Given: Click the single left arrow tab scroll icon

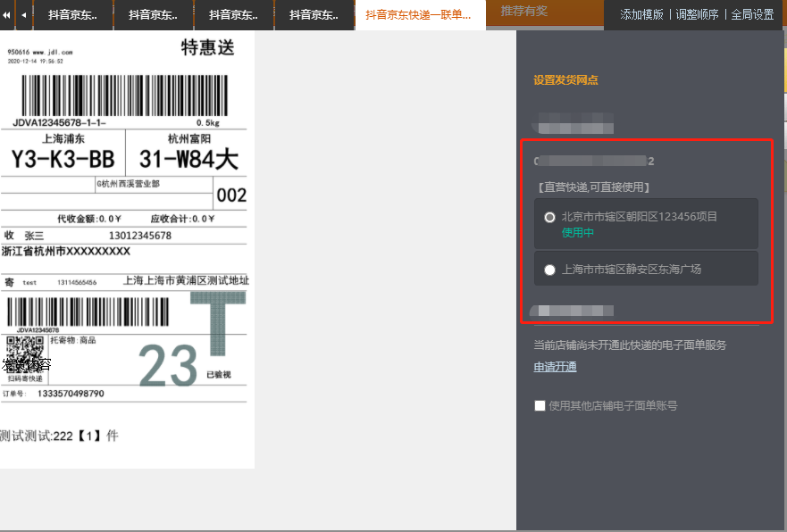Looking at the screenshot, I should pyautogui.click(x=23, y=14).
